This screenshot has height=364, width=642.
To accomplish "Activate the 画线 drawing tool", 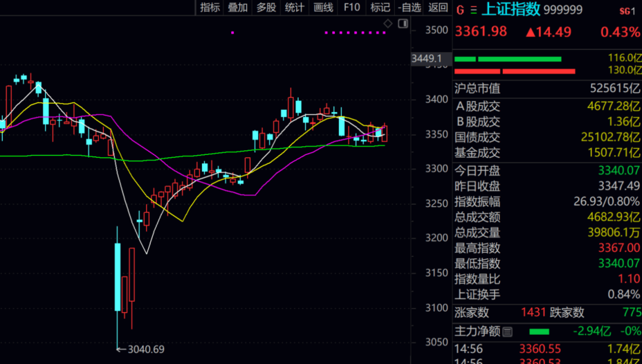I will (323, 7).
